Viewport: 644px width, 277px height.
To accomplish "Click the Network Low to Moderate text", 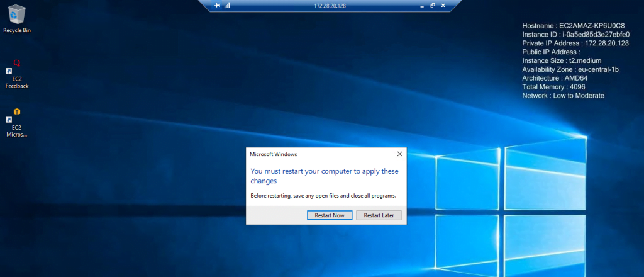I will 563,95.
